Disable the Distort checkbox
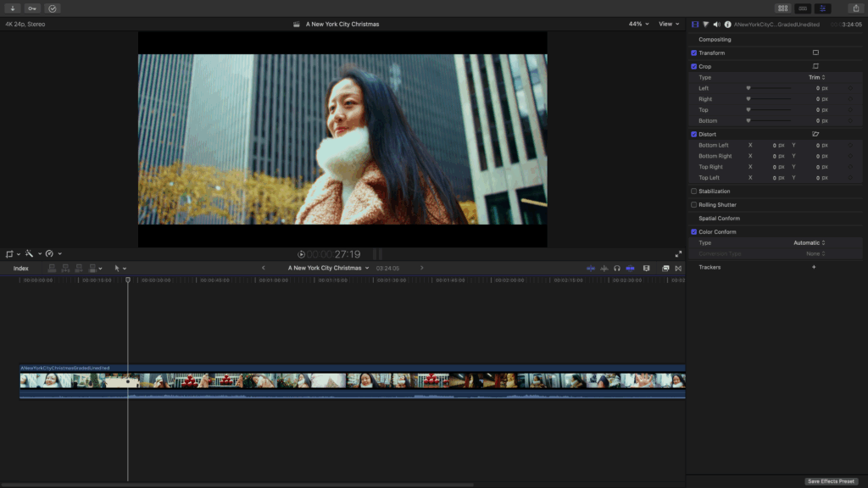Image resolution: width=868 pixels, height=488 pixels. pos(694,134)
